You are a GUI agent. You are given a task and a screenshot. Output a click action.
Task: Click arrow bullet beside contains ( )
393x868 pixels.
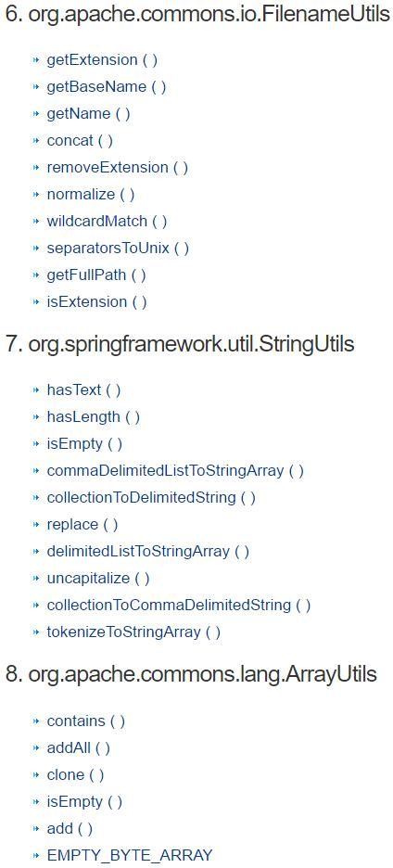tap(37, 721)
